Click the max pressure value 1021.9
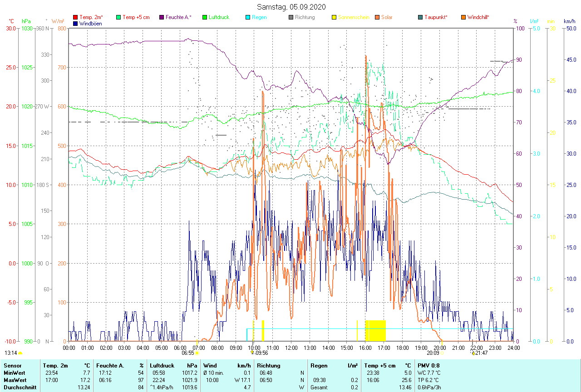This screenshot has width=581, height=392. click(190, 380)
